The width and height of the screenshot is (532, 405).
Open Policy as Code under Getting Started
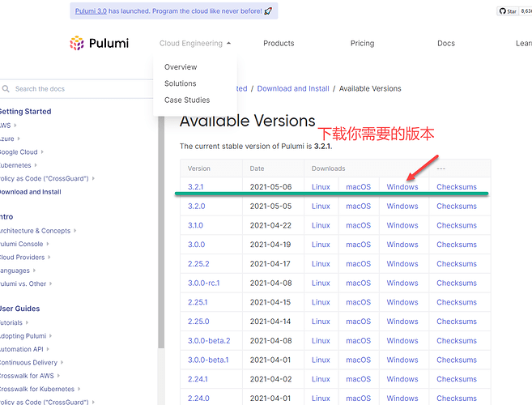(x=44, y=178)
